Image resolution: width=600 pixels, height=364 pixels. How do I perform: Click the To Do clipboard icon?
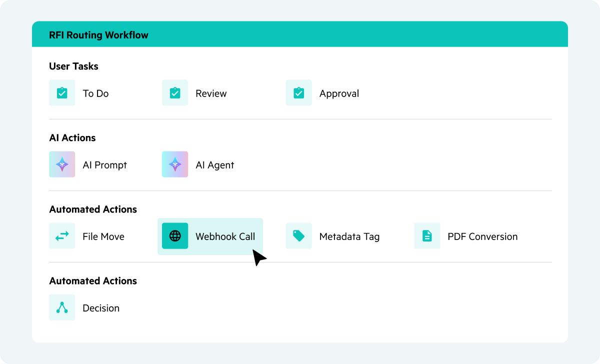coord(62,93)
